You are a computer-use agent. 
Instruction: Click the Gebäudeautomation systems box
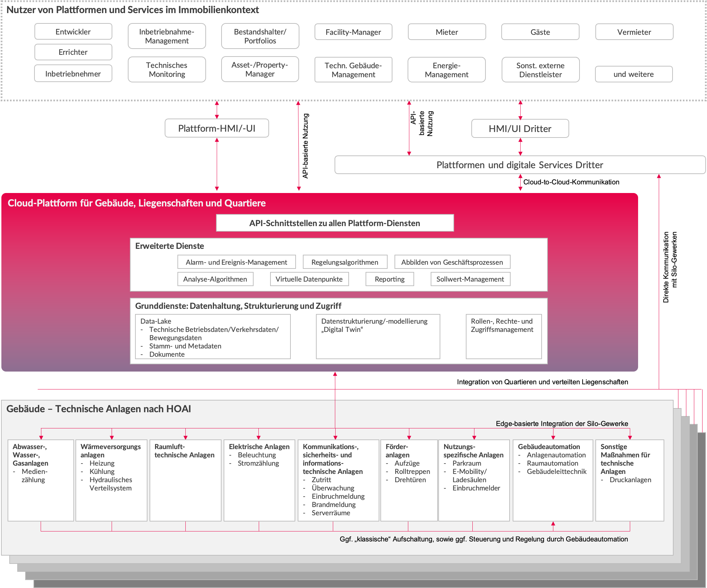(553, 480)
